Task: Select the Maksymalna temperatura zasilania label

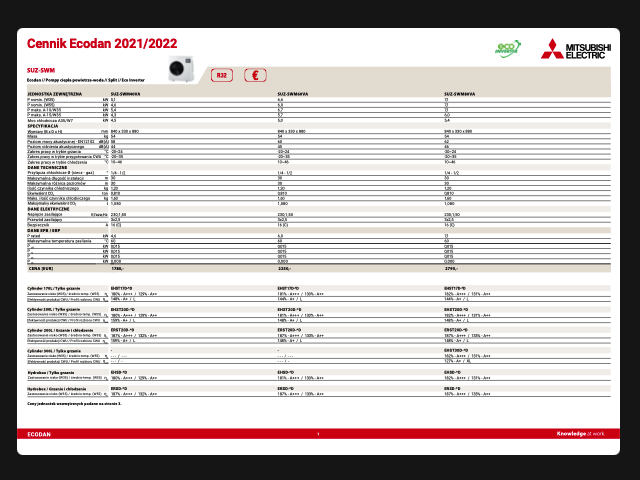Action: 59,241
